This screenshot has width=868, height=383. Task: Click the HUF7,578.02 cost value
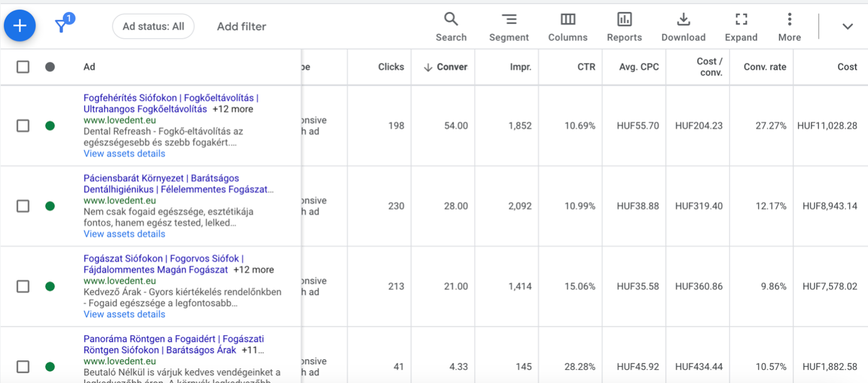pos(830,286)
